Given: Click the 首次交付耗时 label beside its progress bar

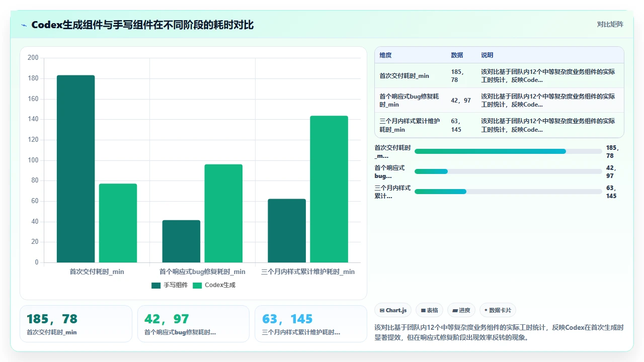Looking at the screenshot, I should [x=392, y=152].
